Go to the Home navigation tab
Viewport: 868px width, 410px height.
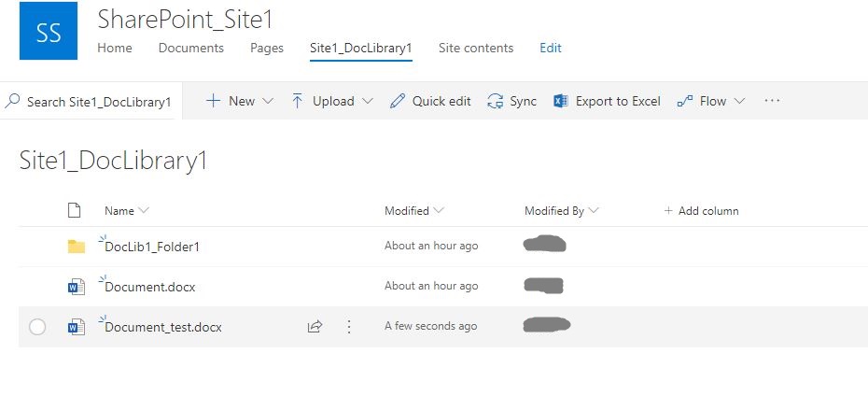(115, 49)
